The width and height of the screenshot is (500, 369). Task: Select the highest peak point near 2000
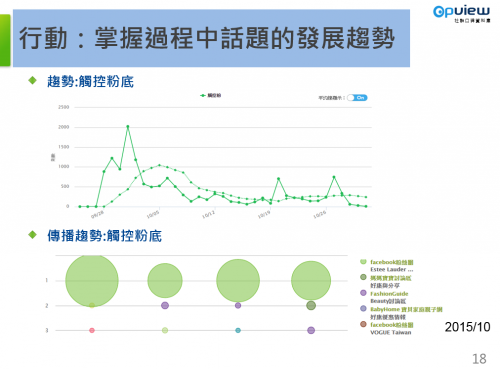tap(128, 127)
